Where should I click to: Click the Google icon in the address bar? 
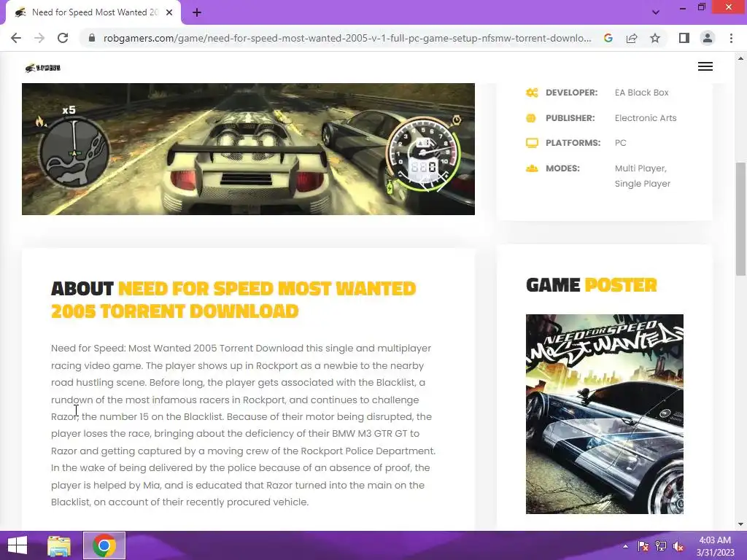tap(608, 38)
